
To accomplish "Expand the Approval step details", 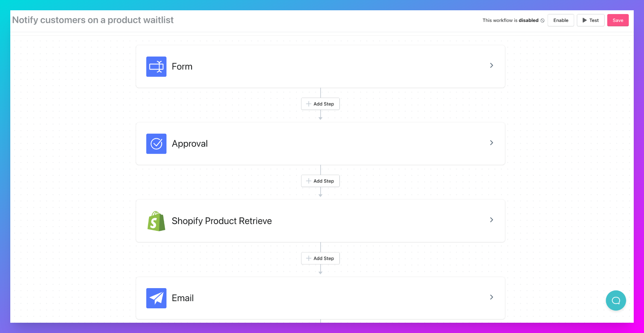I will click(x=492, y=143).
